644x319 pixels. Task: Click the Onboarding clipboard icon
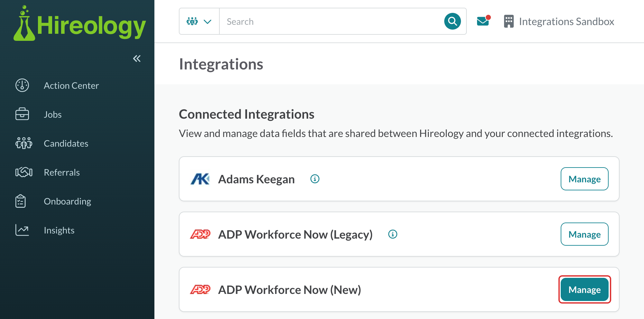tap(21, 201)
